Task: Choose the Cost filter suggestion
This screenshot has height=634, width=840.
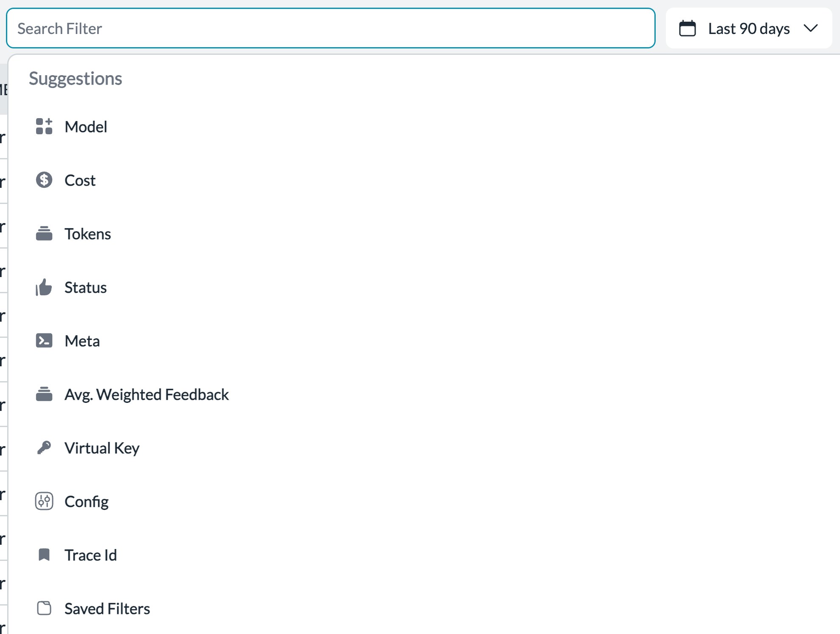Action: (x=80, y=181)
